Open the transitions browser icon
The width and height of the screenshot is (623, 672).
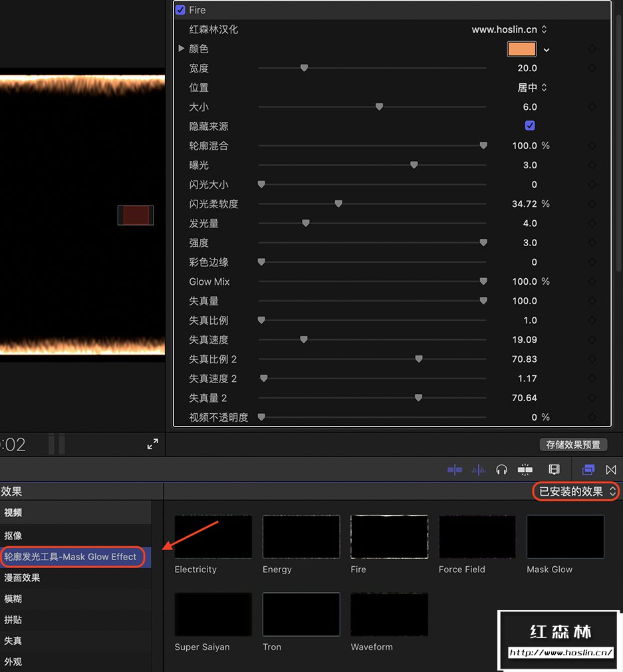[611, 470]
